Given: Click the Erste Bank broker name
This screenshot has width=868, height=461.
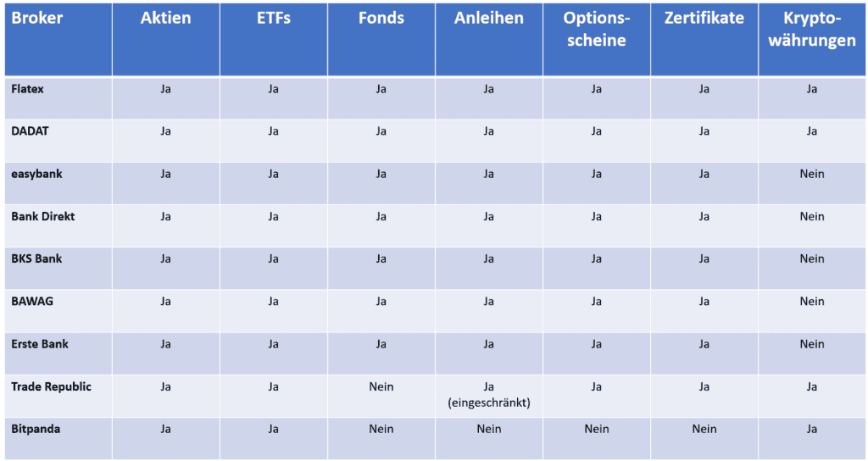Looking at the screenshot, I should pyautogui.click(x=40, y=344).
